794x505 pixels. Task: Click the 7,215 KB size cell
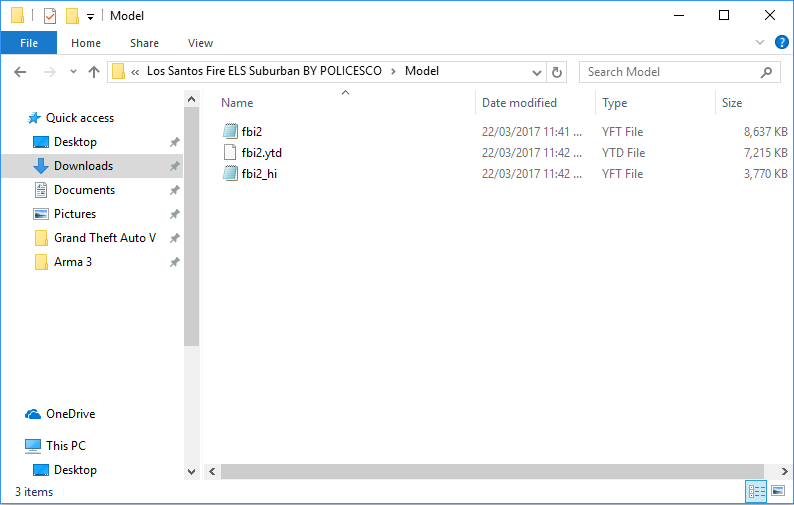pyautogui.click(x=766, y=153)
